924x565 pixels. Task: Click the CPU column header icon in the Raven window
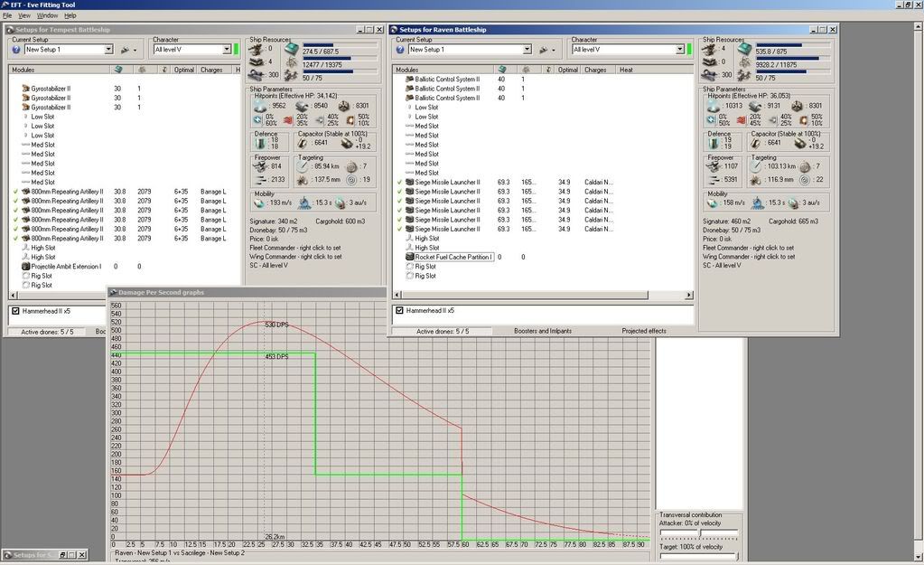pyautogui.click(x=502, y=70)
